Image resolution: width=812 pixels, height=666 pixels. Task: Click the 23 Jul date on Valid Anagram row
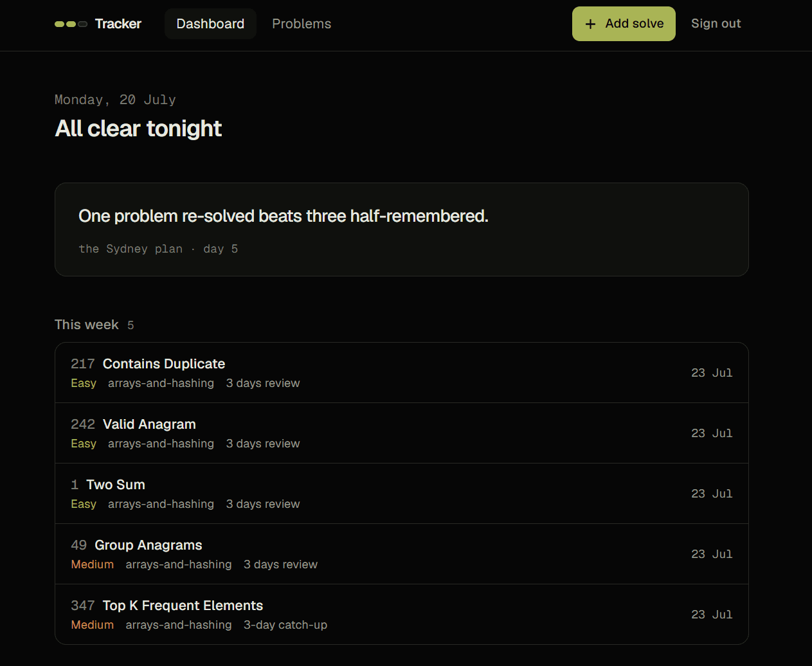point(712,433)
